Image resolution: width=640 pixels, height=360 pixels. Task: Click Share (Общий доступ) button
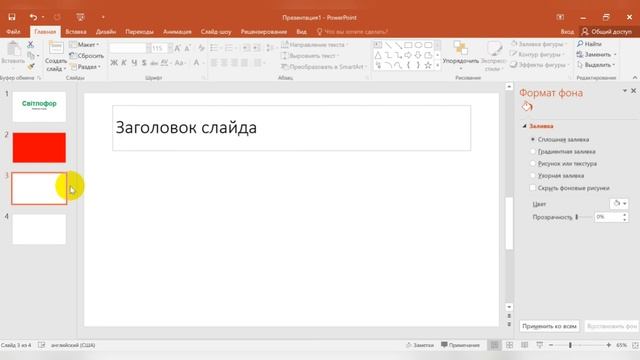(607, 31)
